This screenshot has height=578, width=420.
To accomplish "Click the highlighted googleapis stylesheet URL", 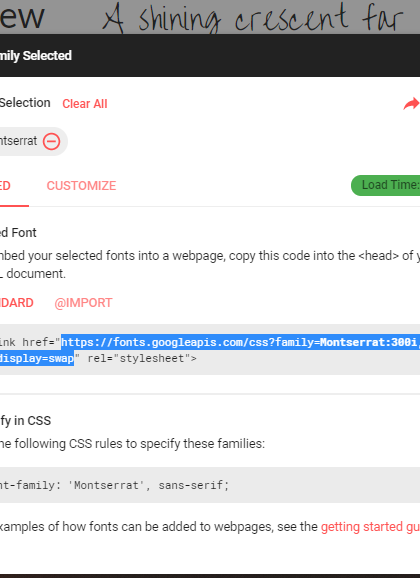I will coord(240,342).
